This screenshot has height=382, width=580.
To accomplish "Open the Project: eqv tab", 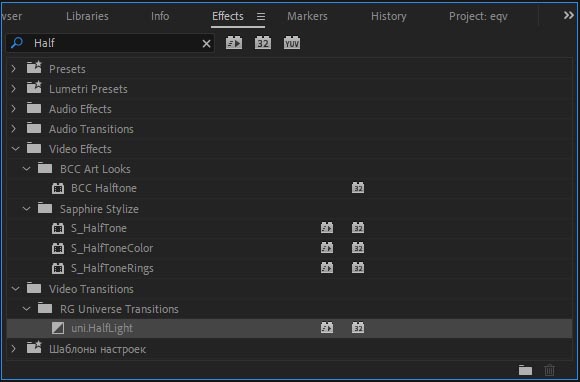I will (478, 16).
